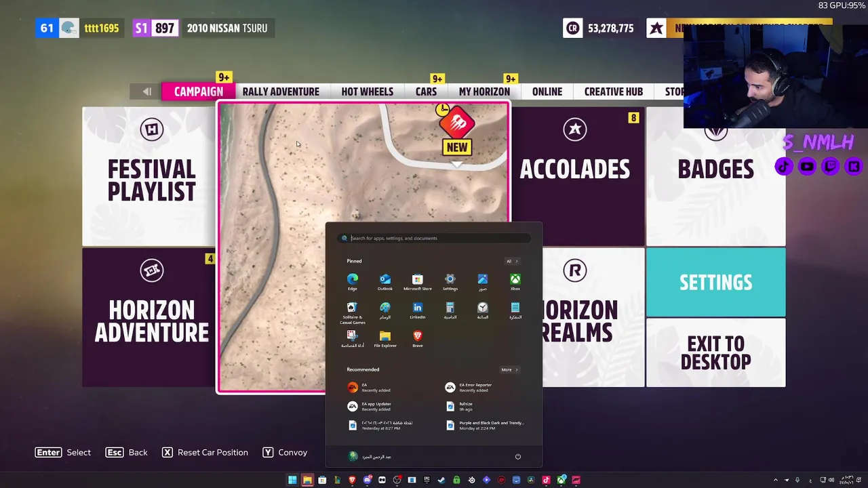Open the pinned Snipping Tool app
The height and width of the screenshot is (488, 868).
click(x=352, y=339)
